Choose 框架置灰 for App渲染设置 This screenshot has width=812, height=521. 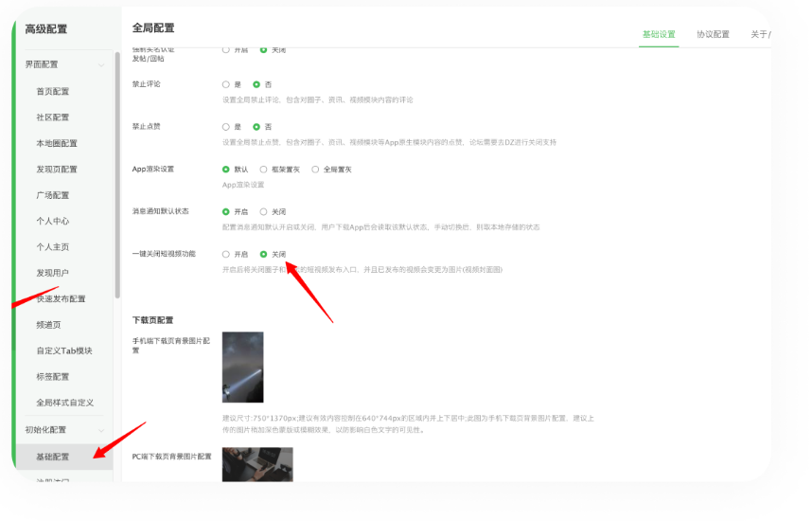point(264,170)
